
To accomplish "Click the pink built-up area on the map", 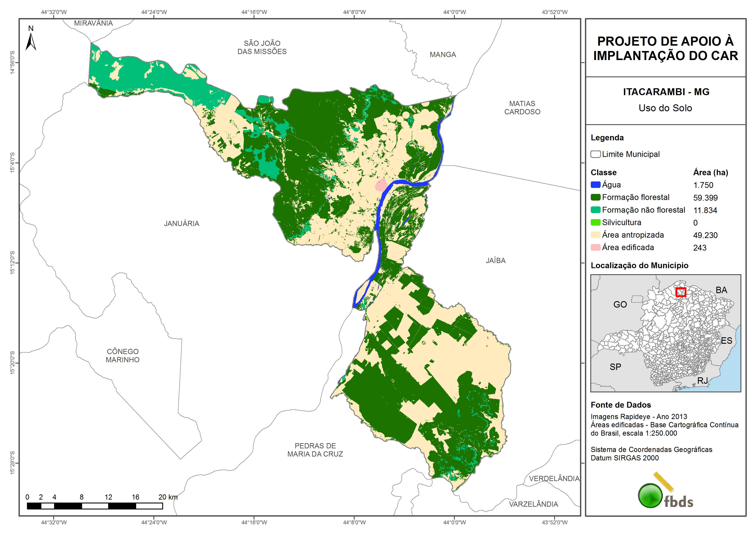I will click(x=381, y=186).
